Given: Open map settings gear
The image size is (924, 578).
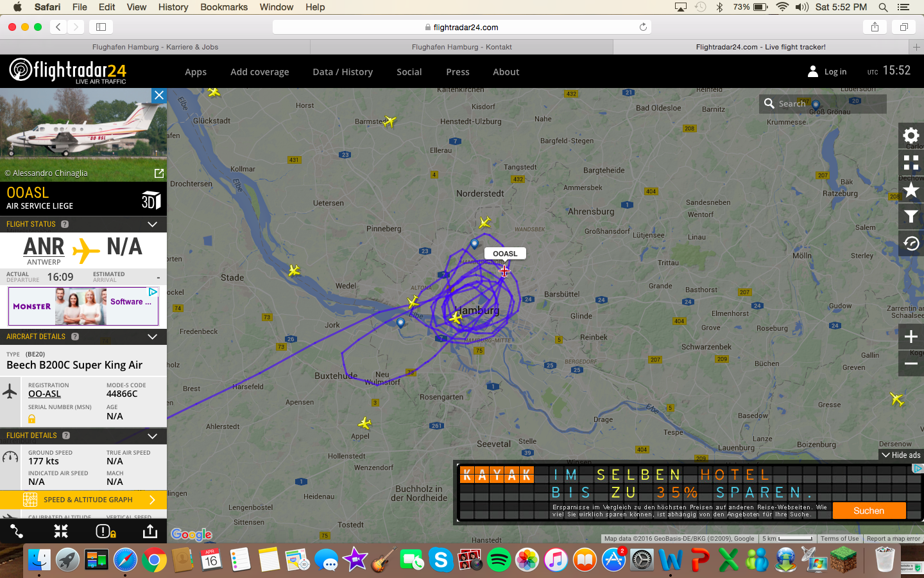Looking at the screenshot, I should pos(911,136).
